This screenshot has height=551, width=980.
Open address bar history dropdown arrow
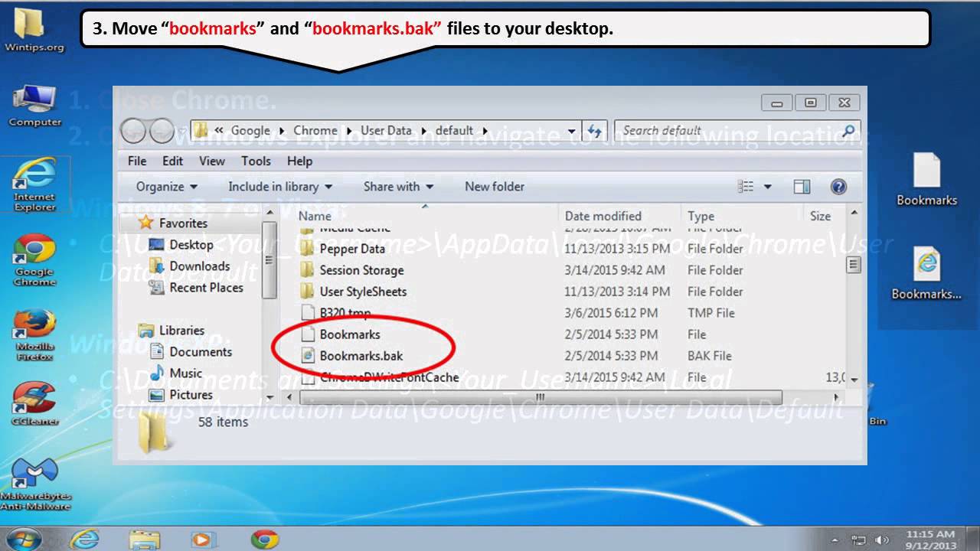(572, 131)
